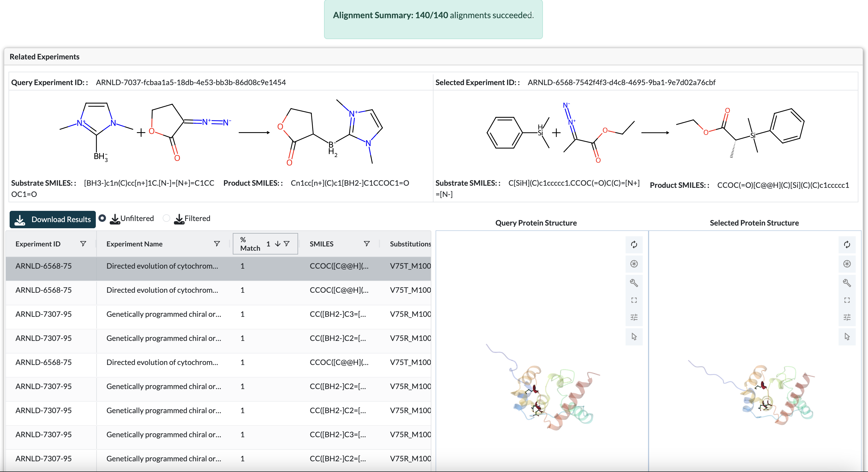Open % Match column filter
The height and width of the screenshot is (472, 868).
coord(287,243)
